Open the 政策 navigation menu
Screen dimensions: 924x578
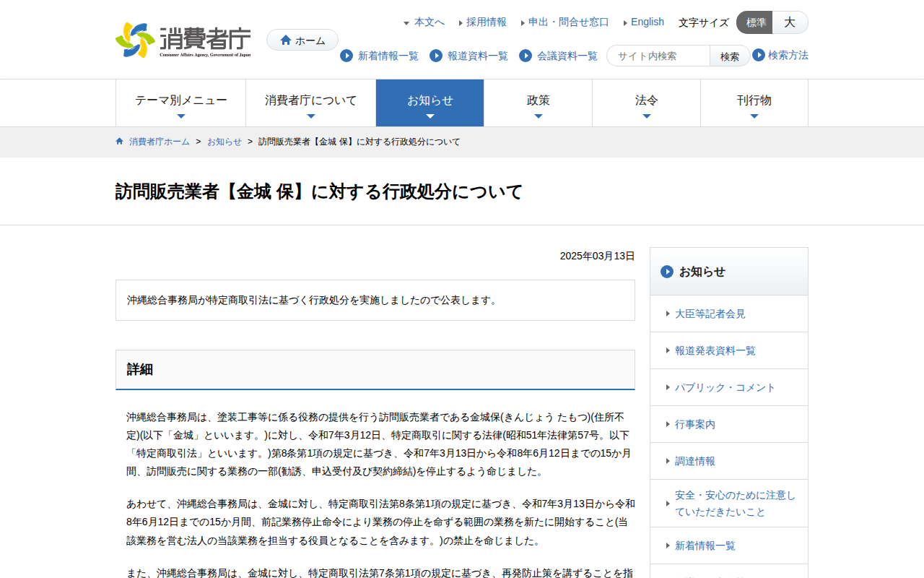click(539, 103)
